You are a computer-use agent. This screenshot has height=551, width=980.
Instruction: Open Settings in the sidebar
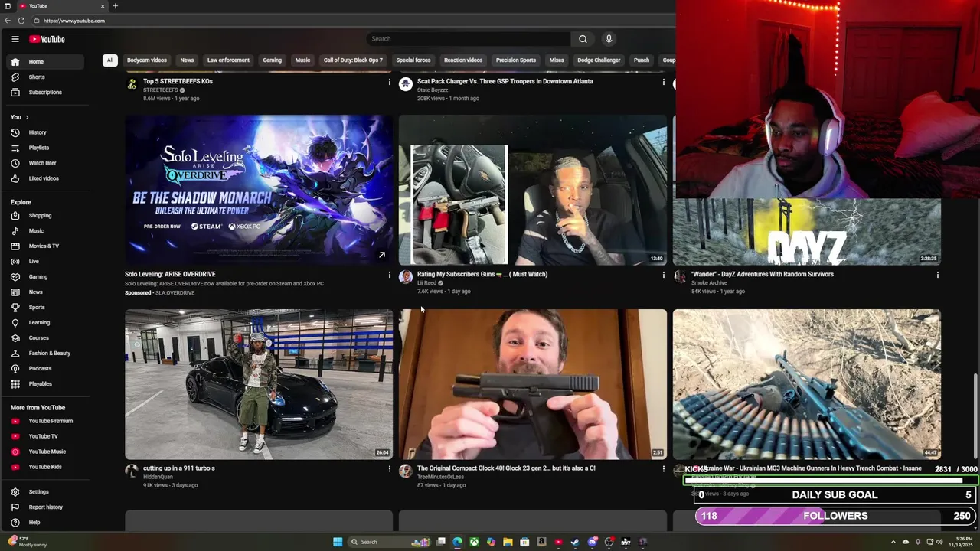45,492
